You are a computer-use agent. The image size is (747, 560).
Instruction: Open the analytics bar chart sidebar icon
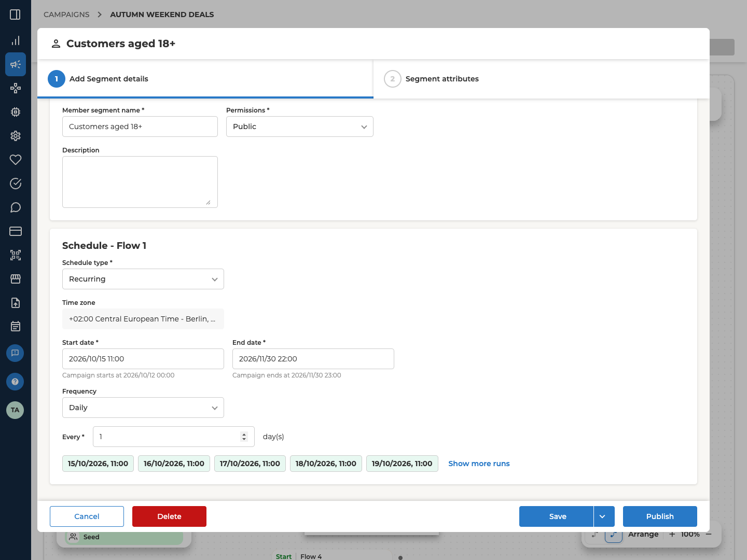[16, 40]
